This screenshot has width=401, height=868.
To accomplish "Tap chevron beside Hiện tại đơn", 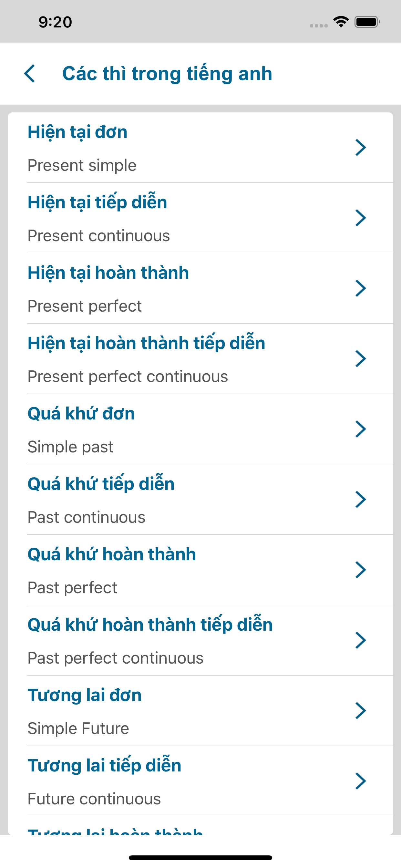I will pyautogui.click(x=361, y=148).
